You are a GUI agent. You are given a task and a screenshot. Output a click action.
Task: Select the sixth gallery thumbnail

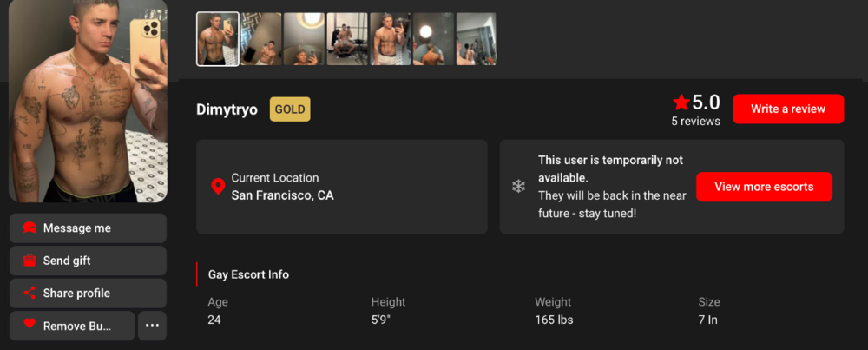tap(433, 39)
